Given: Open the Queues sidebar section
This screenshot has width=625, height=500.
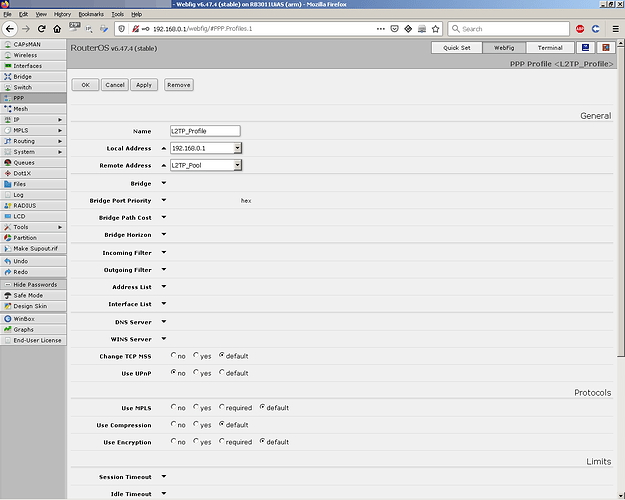Looking at the screenshot, I should point(33,163).
